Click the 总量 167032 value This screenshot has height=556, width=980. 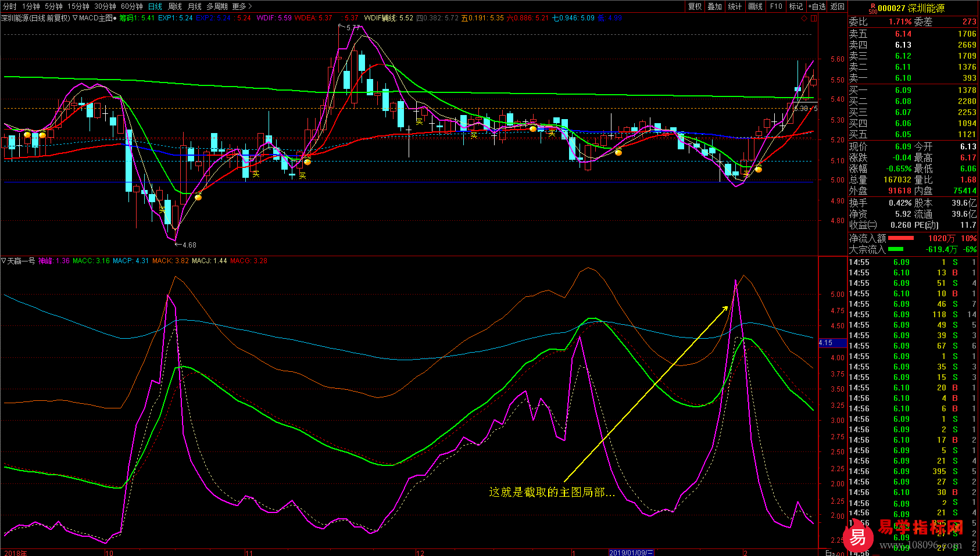tap(897, 180)
